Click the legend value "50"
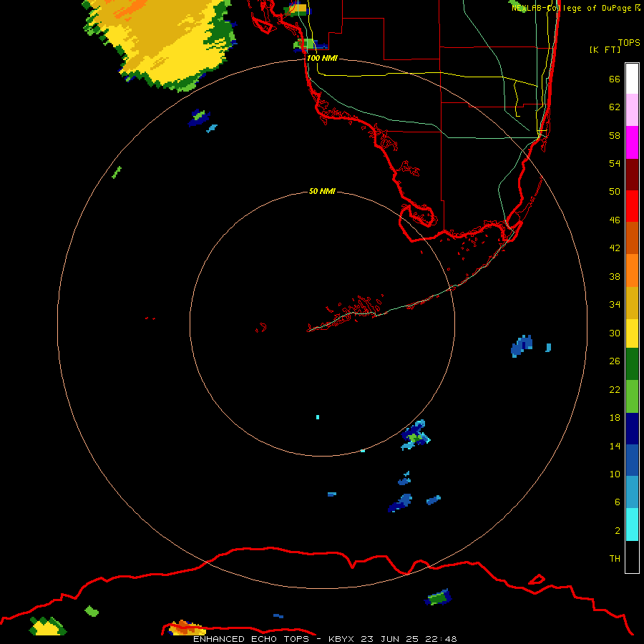 click(x=615, y=191)
